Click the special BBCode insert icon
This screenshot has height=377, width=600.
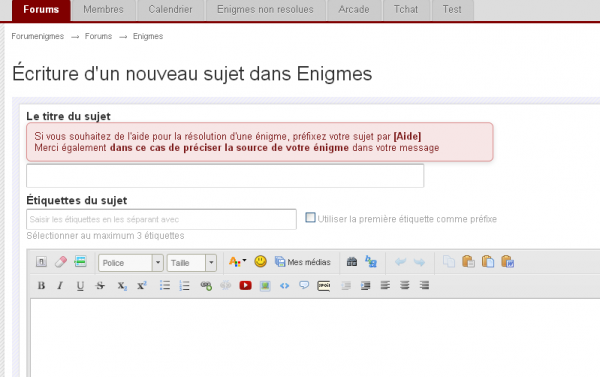80,262
